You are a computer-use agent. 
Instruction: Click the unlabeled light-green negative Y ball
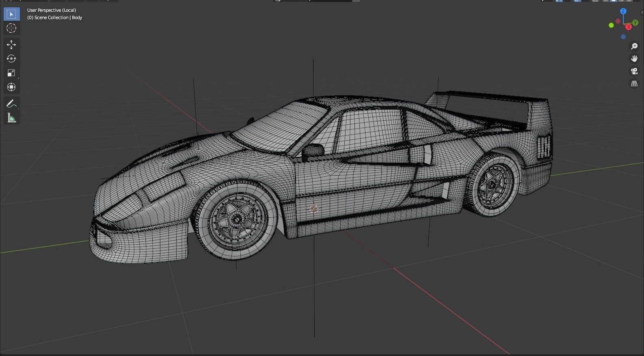[x=611, y=25]
